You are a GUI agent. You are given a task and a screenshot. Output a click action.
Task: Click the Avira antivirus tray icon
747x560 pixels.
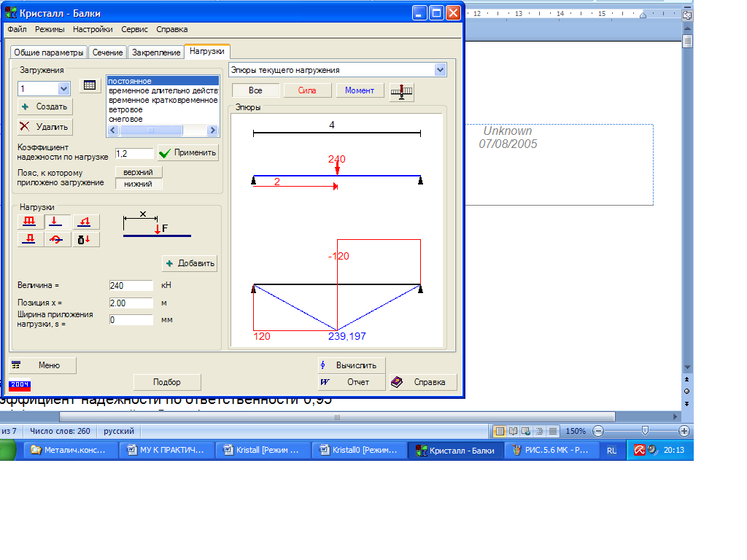point(639,450)
